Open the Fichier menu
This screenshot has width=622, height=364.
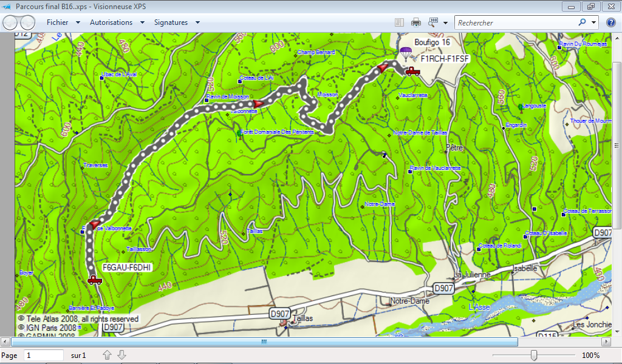(x=63, y=22)
